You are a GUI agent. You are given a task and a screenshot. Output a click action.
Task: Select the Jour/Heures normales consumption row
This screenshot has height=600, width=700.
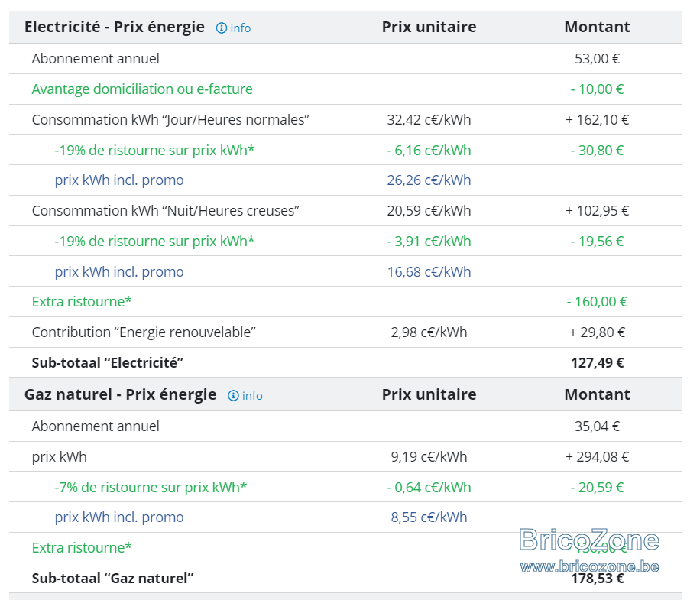(x=345, y=120)
